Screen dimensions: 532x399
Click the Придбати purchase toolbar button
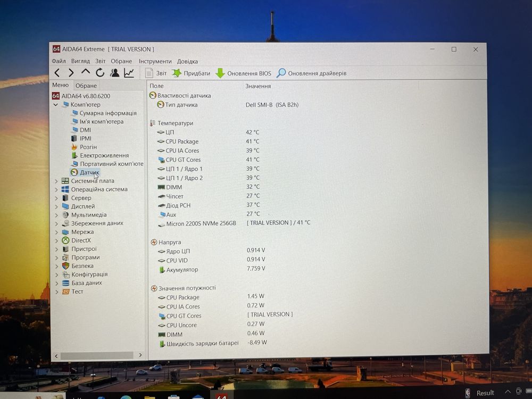point(191,73)
